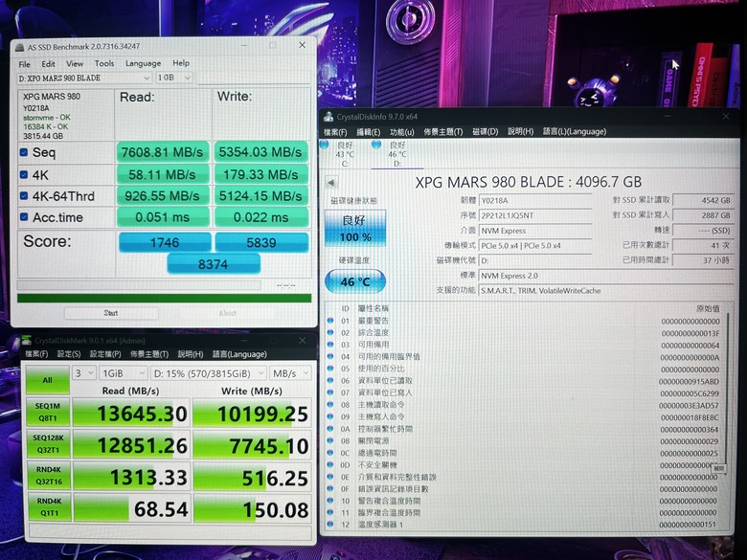The height and width of the screenshot is (560, 747).
Task: Open CrystalDiskInfo 說明(H) menu
Action: click(520, 131)
